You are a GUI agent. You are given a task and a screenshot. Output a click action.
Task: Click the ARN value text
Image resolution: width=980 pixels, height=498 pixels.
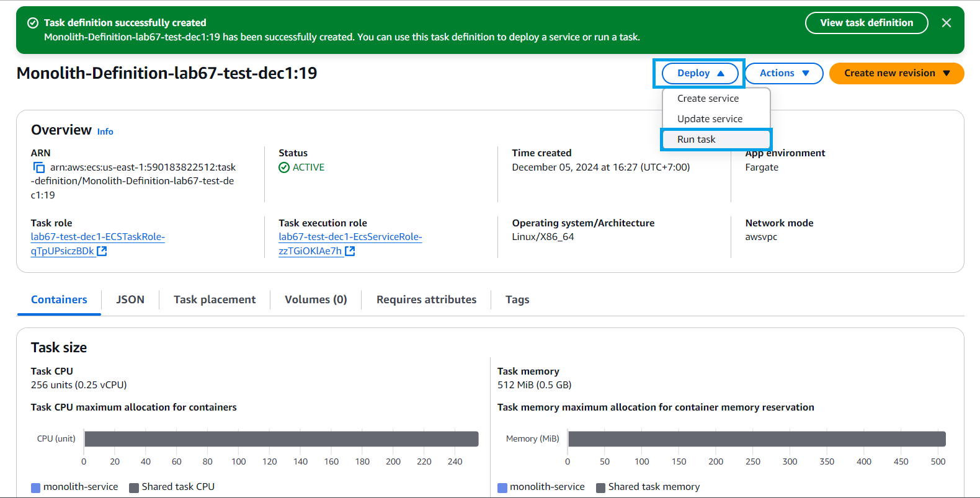coord(133,181)
